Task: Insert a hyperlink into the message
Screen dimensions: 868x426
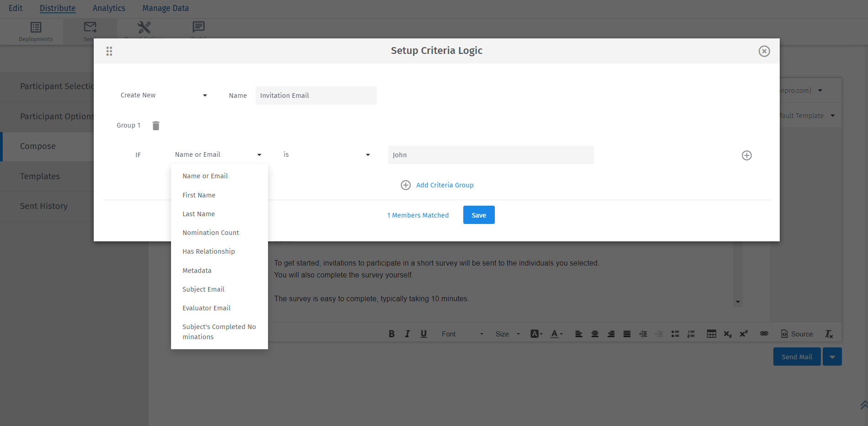Action: pyautogui.click(x=764, y=334)
